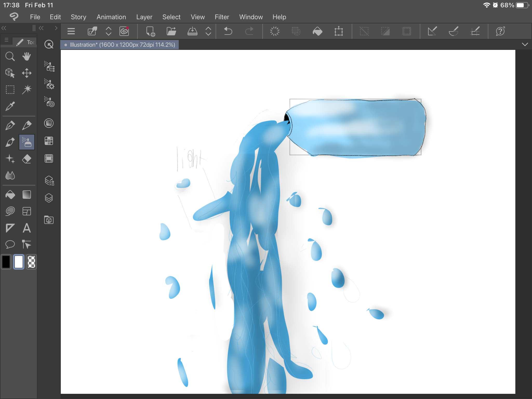This screenshot has height=399, width=532.
Task: Select the Auto select magic wand tool
Action: pyautogui.click(x=26, y=90)
